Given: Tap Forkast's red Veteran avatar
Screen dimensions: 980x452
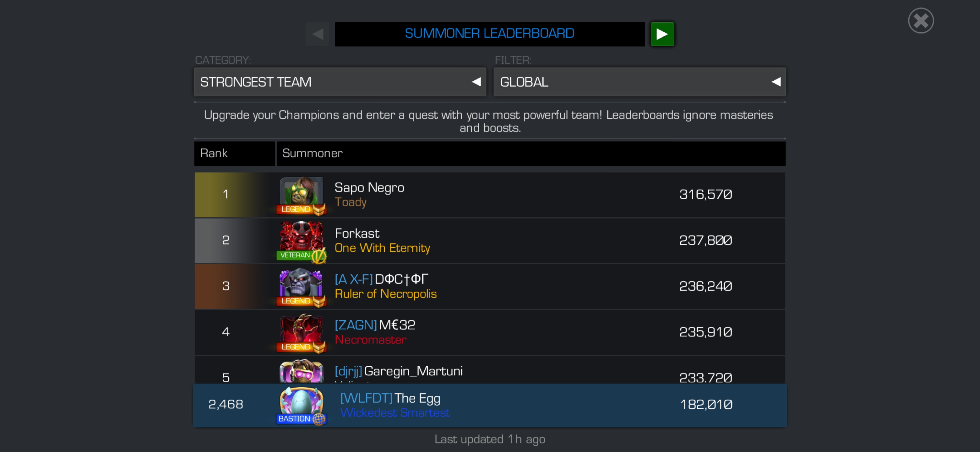Looking at the screenshot, I should [x=301, y=241].
